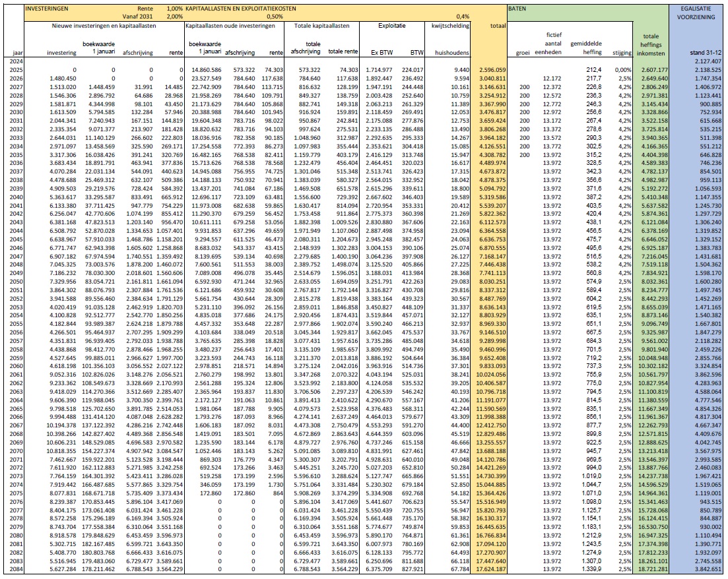Click the 'fictief aantal eenheden' header
This screenshot has height=579, width=728.
(548, 44)
